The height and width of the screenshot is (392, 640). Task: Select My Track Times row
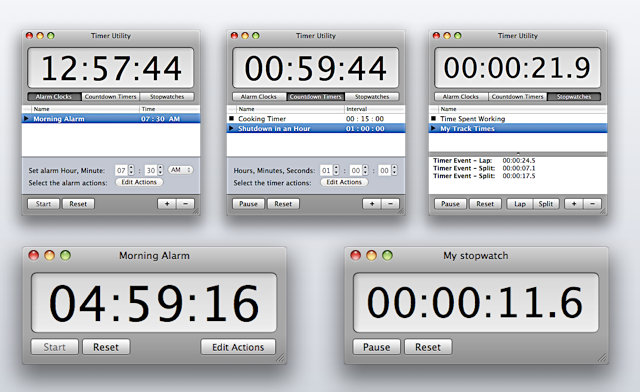pos(518,129)
